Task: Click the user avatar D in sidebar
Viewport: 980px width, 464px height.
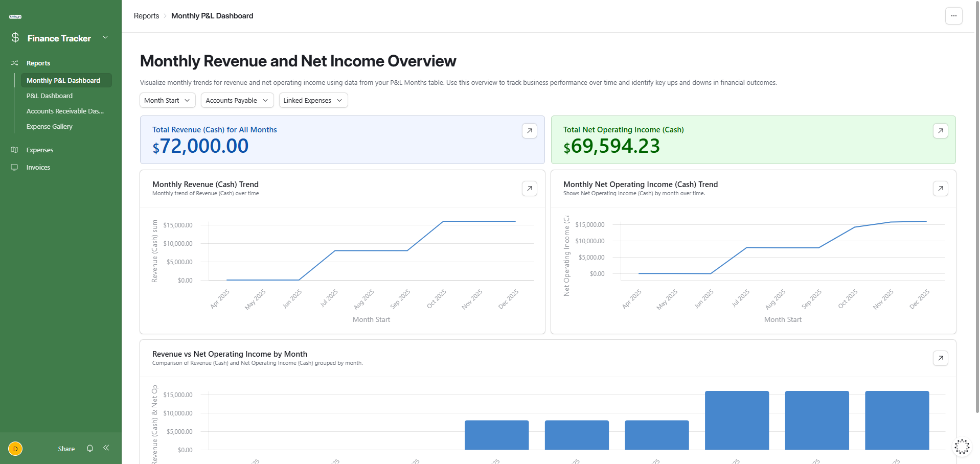Action: (15, 448)
